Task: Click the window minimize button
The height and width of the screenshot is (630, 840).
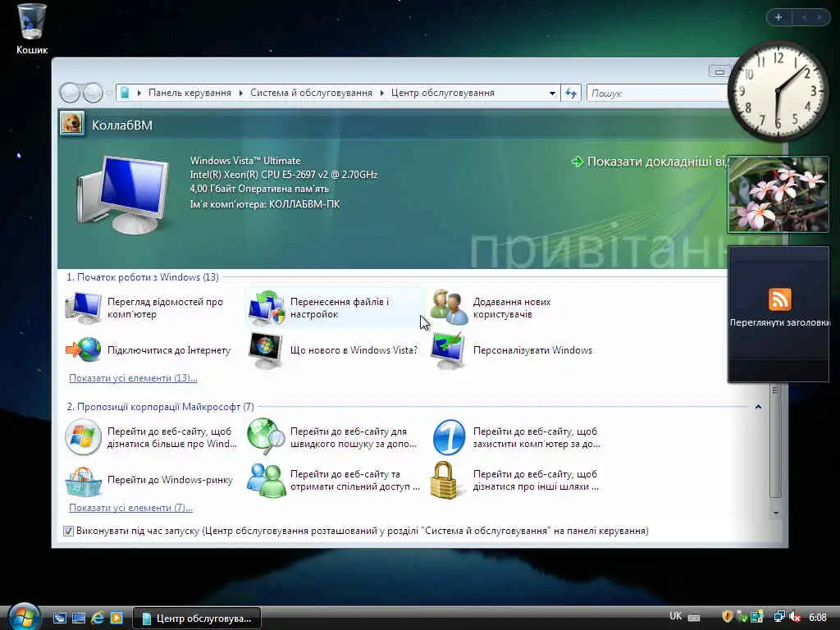Action: point(719,72)
